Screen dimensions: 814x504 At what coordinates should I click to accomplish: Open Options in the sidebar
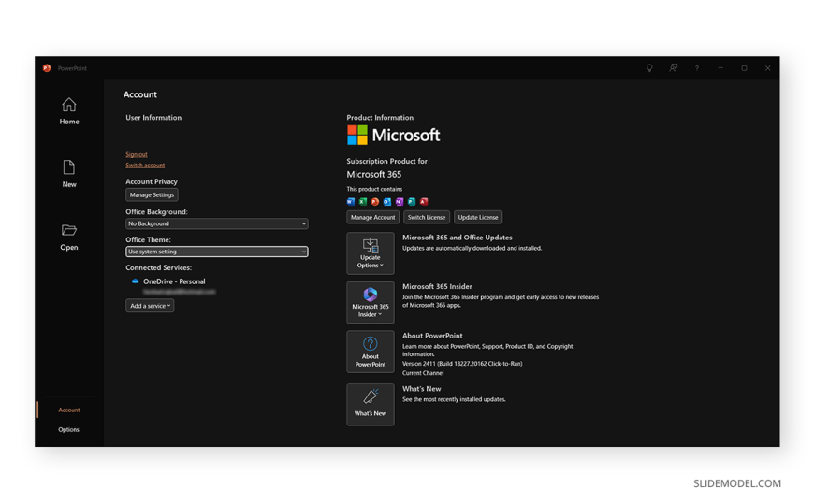tap(69, 429)
